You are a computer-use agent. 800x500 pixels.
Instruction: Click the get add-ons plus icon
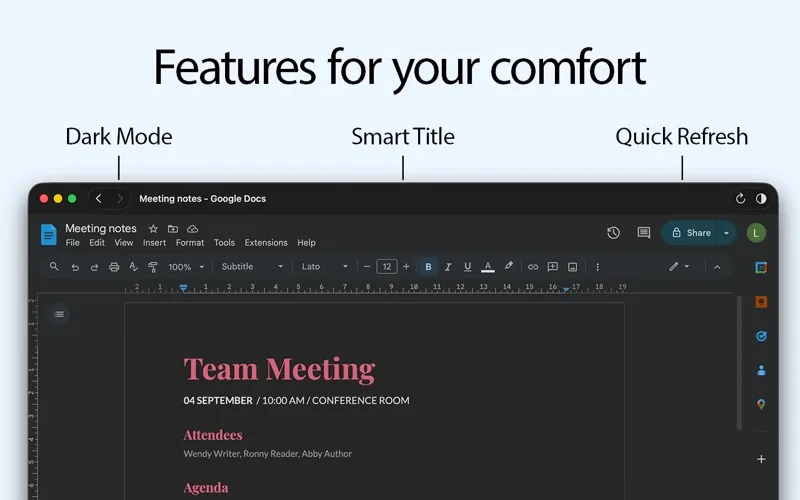coord(761,459)
